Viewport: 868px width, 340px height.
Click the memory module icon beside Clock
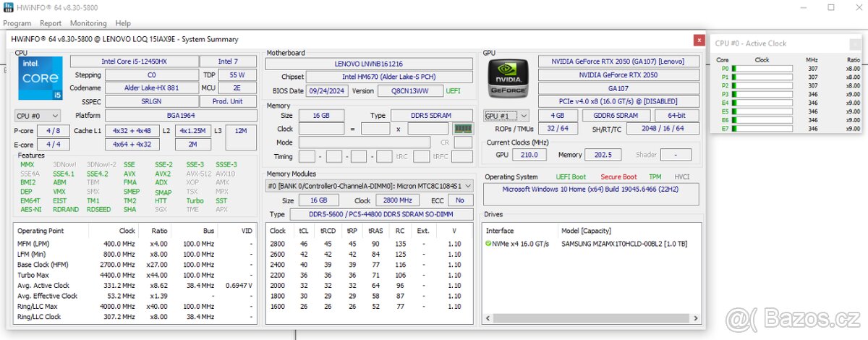click(x=462, y=128)
